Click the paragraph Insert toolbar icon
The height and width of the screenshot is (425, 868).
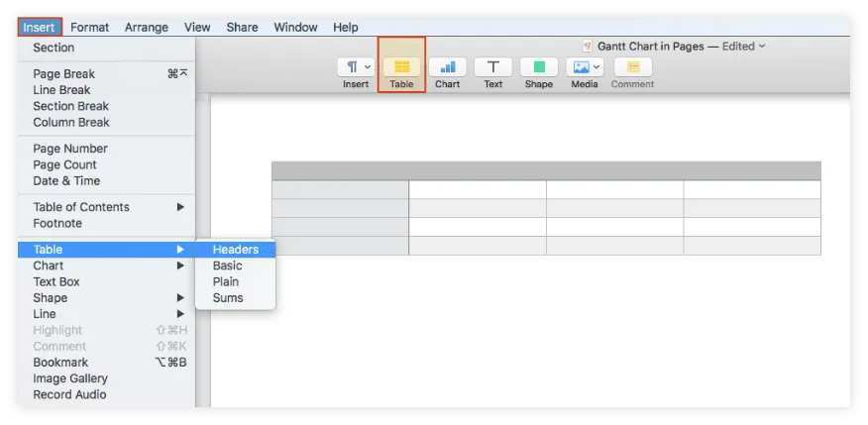click(355, 67)
